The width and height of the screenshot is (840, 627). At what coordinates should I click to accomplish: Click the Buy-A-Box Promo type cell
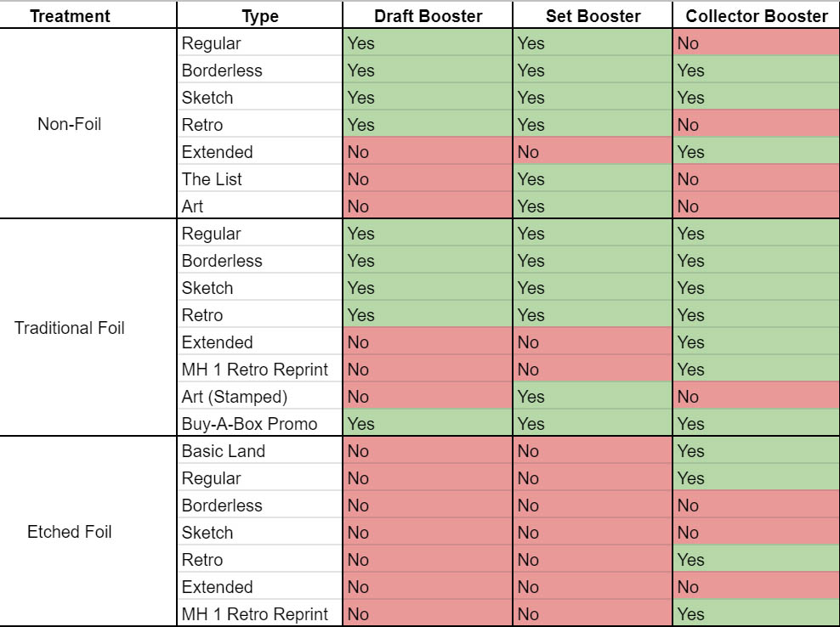260,424
